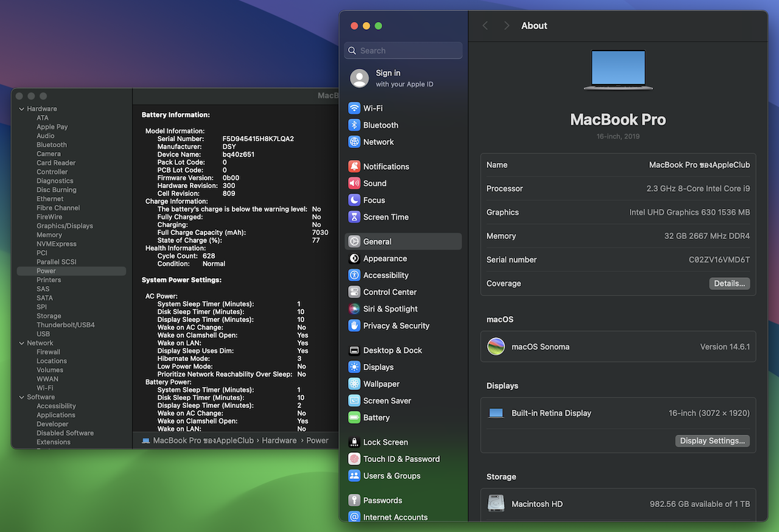Click the Apple ID avatar icon
779x532 pixels.
click(x=360, y=79)
